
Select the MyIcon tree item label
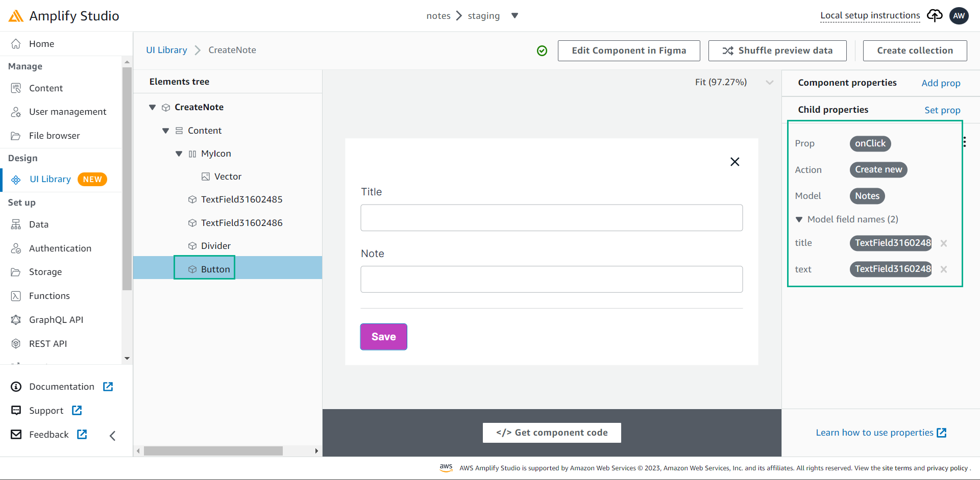(216, 154)
